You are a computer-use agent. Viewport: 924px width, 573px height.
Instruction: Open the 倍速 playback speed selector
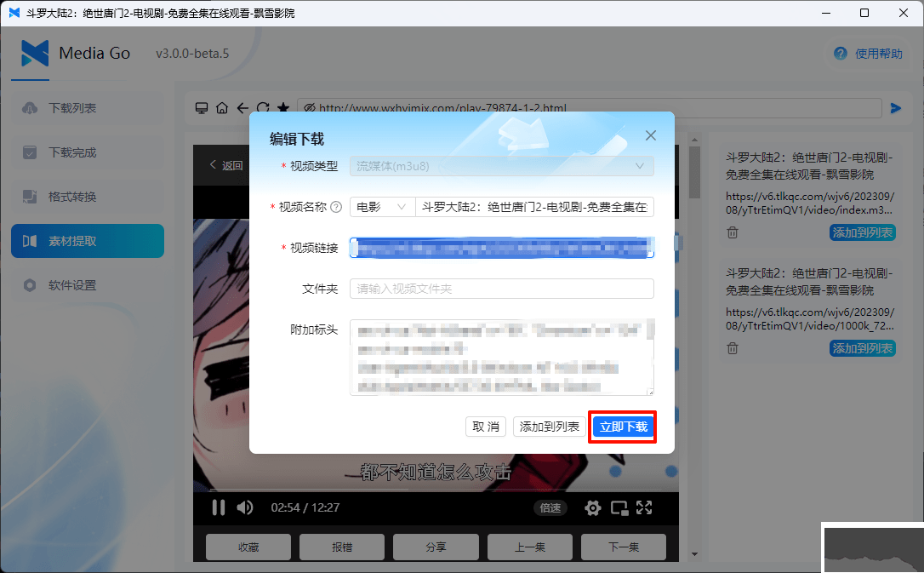(550, 507)
